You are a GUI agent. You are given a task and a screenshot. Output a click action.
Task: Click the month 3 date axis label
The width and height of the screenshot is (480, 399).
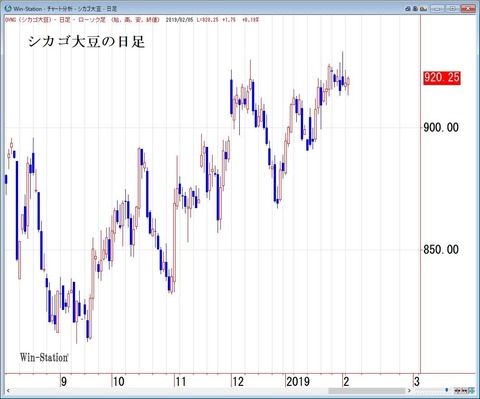[x=417, y=381]
